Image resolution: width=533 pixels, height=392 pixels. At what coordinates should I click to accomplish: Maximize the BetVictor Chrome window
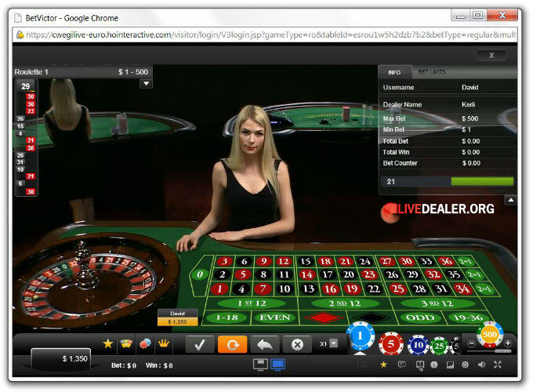point(478,16)
